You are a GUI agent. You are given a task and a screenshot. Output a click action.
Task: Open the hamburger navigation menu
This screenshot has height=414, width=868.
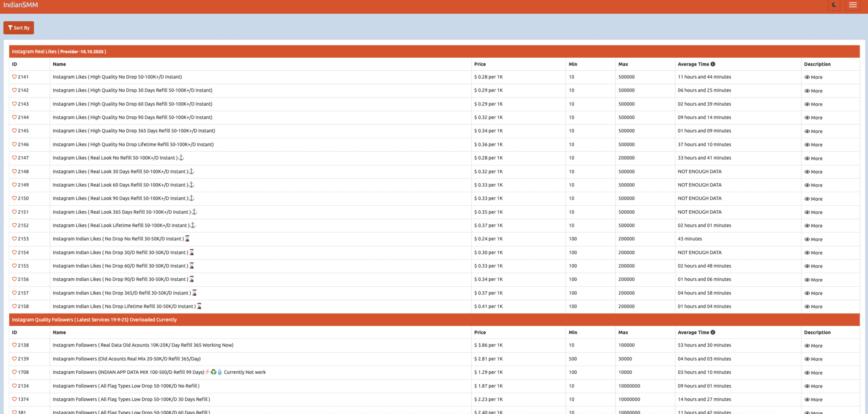click(853, 5)
